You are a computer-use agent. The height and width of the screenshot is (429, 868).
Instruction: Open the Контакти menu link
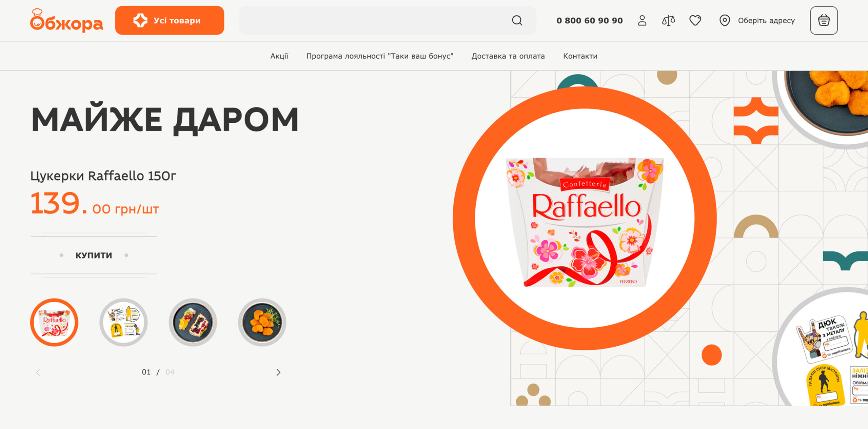580,56
